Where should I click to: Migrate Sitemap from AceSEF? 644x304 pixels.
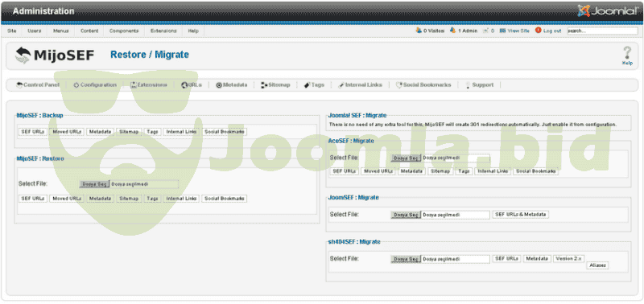tap(440, 171)
